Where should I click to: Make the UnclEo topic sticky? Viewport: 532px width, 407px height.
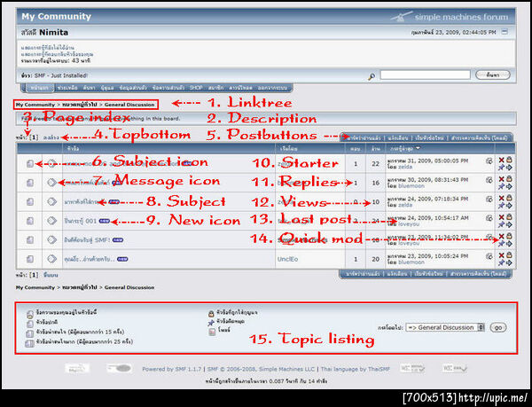click(501, 262)
